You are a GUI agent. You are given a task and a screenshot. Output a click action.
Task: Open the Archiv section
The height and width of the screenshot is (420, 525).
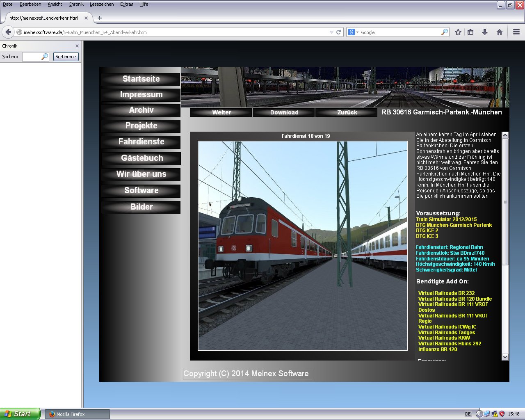141,110
